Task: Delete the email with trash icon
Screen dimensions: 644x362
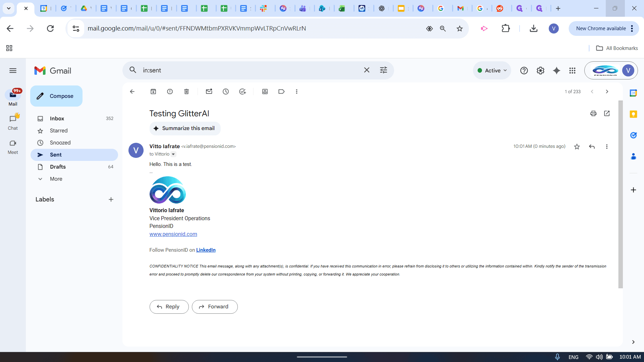Action: click(186, 92)
